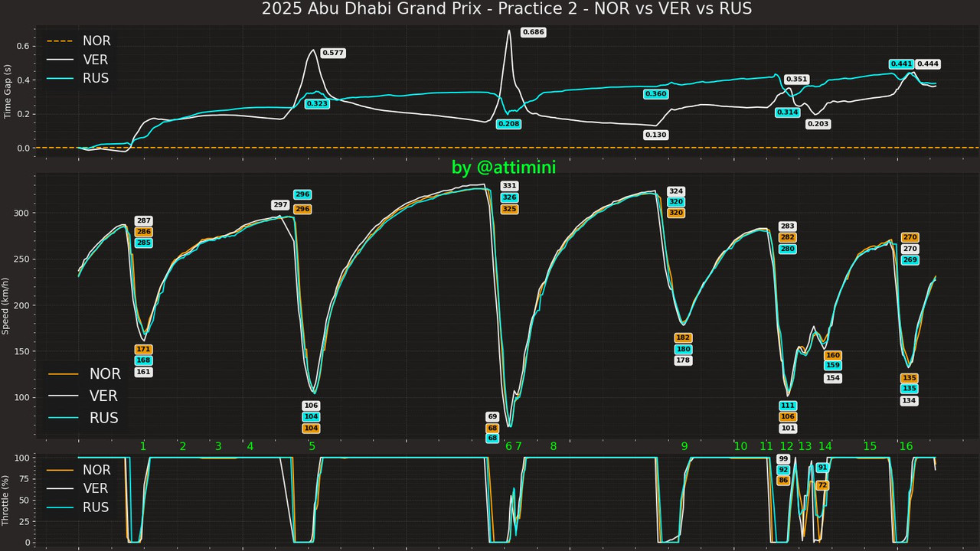Viewport: 980px width, 551px height.
Task: Select the NOR entry in the Throttle legend
Action: pos(79,470)
